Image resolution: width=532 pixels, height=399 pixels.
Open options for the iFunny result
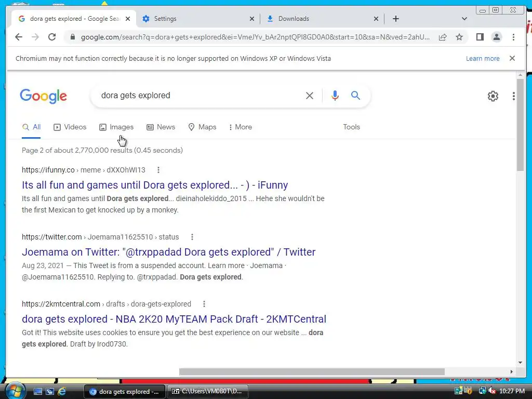[158, 170]
